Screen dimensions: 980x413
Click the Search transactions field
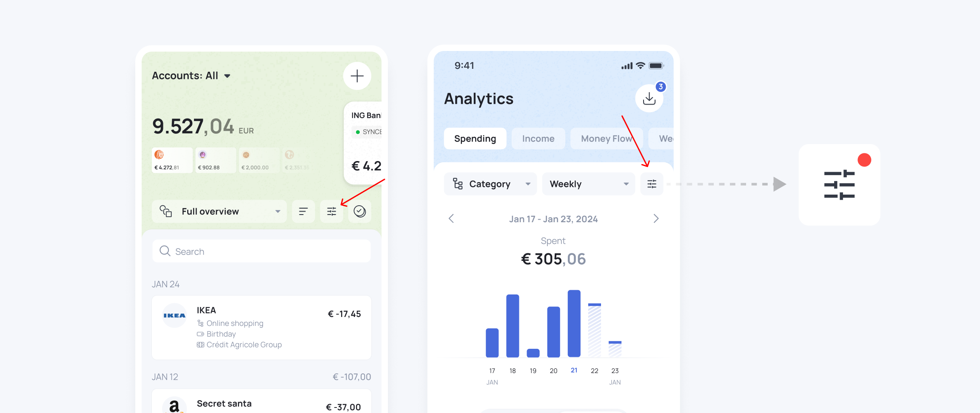coord(262,252)
